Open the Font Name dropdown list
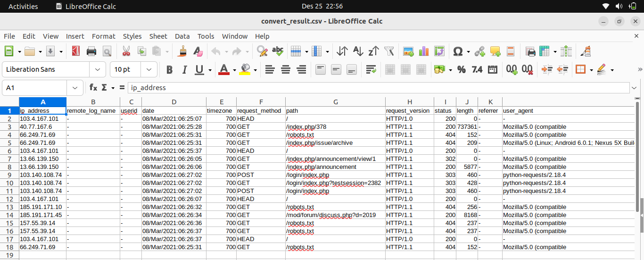 (98, 69)
